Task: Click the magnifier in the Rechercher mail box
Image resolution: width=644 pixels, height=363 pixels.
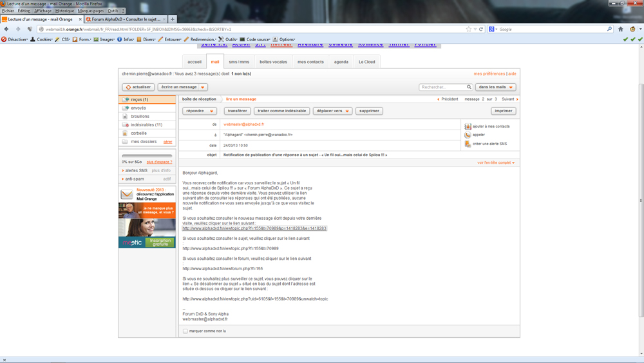Action: [469, 87]
